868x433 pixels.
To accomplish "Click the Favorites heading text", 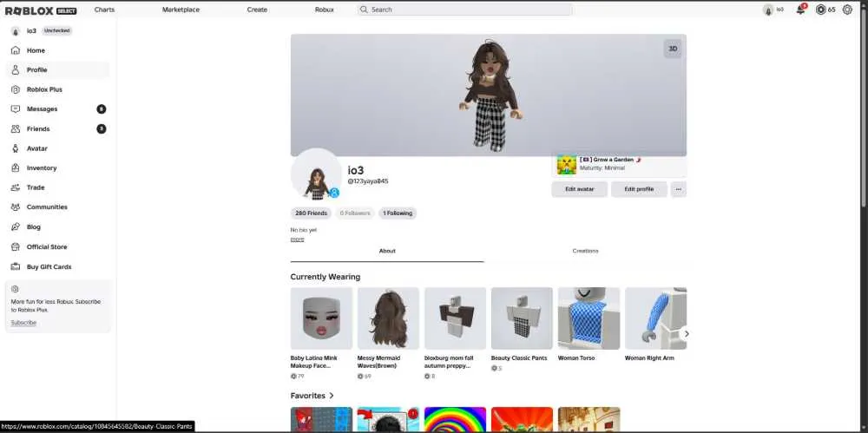I will 308,396.
